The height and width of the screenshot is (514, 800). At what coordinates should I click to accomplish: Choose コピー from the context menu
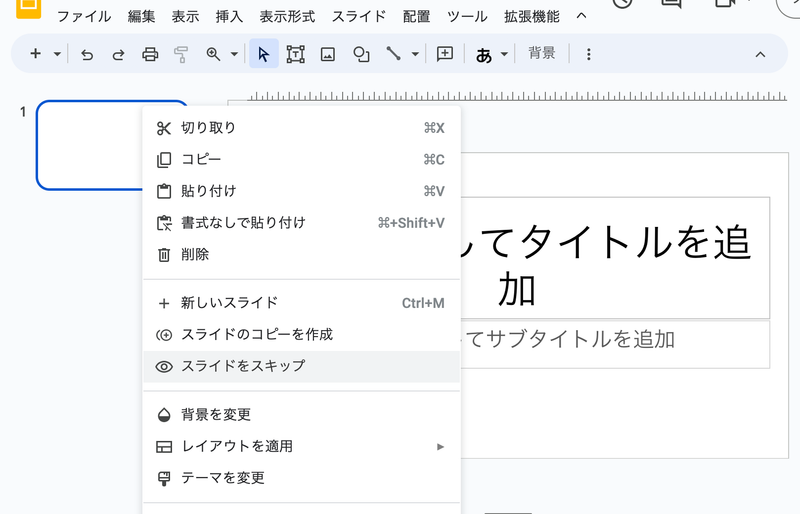point(302,159)
